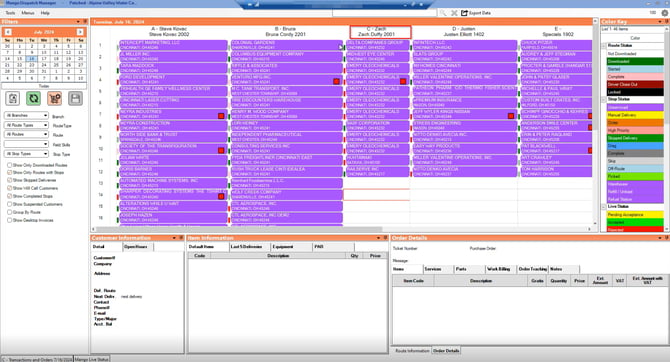
Task: Open the Work Billing tab
Action: tap(500, 269)
